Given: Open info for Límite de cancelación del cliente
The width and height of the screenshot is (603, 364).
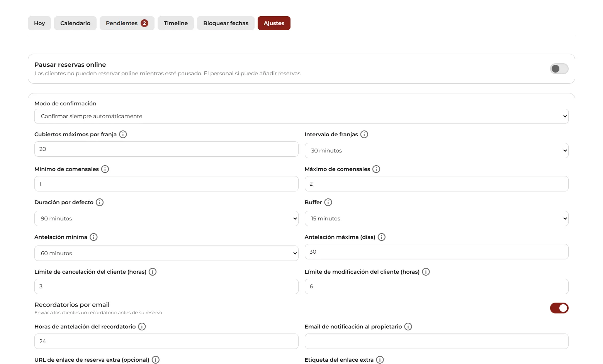Looking at the screenshot, I should pyautogui.click(x=153, y=272).
